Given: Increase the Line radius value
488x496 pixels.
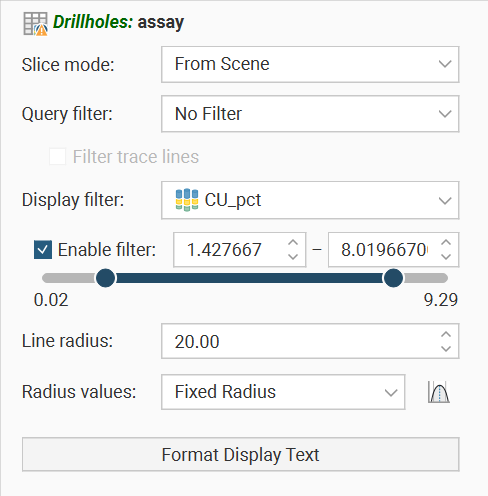Looking at the screenshot, I should pos(446,334).
